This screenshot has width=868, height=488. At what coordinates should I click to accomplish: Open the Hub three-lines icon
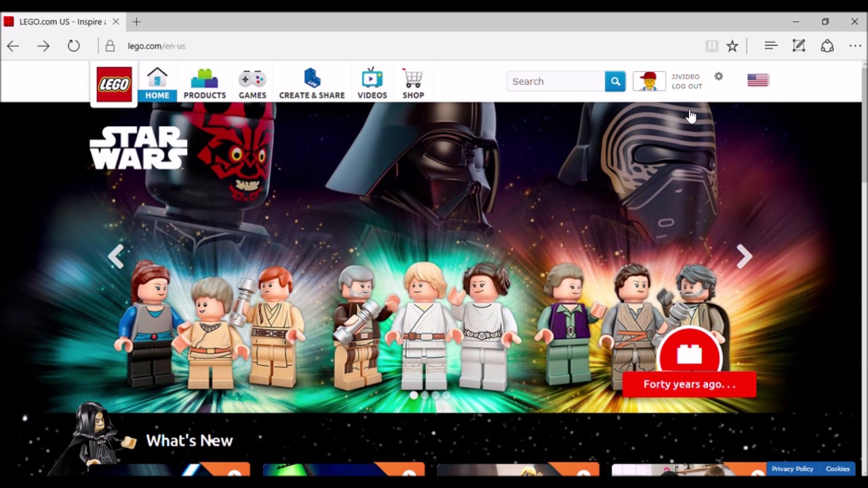click(770, 45)
